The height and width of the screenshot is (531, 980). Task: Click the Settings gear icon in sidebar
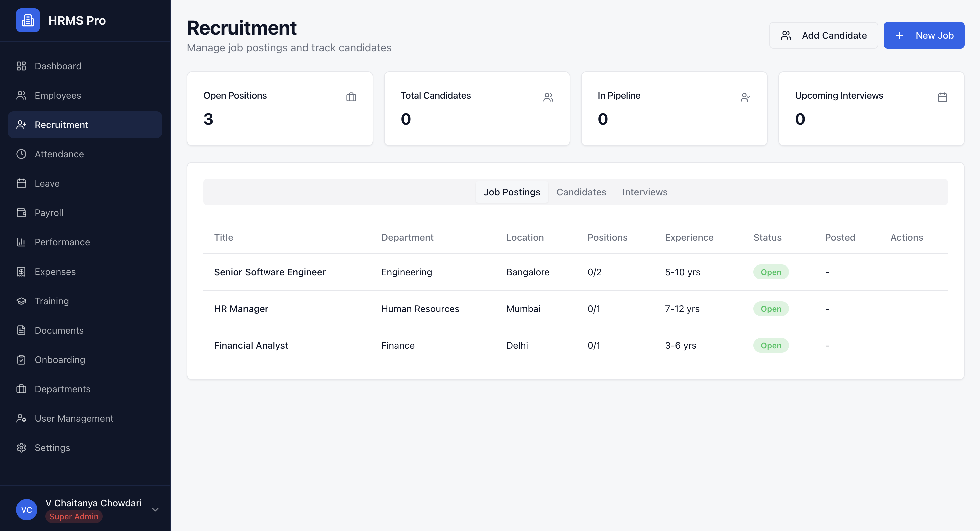21,448
